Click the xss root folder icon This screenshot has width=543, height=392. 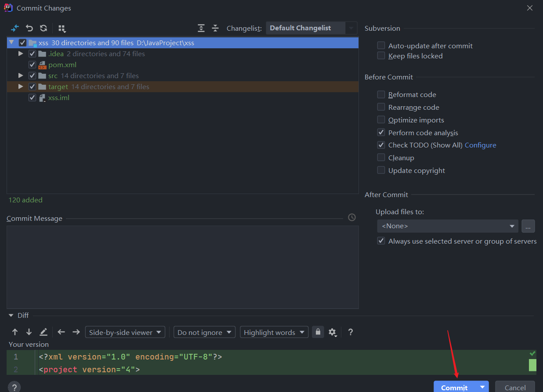click(x=33, y=43)
